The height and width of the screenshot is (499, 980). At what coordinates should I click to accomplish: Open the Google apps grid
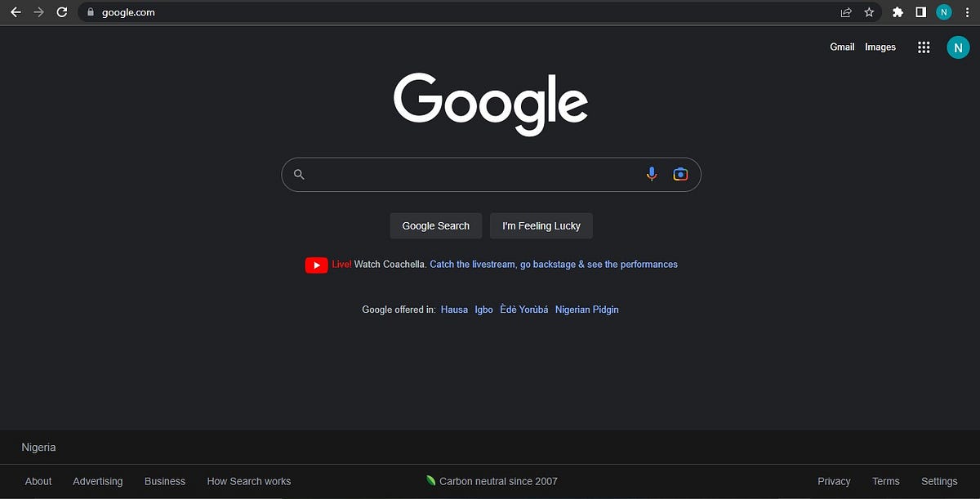[924, 47]
